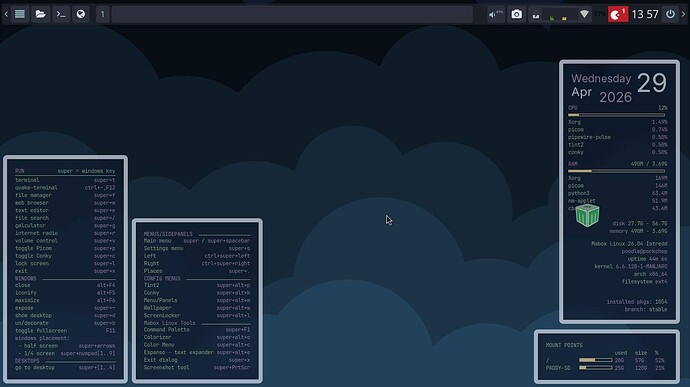
Task: Click the 'web browser' shortcut row
Action: coord(65,203)
